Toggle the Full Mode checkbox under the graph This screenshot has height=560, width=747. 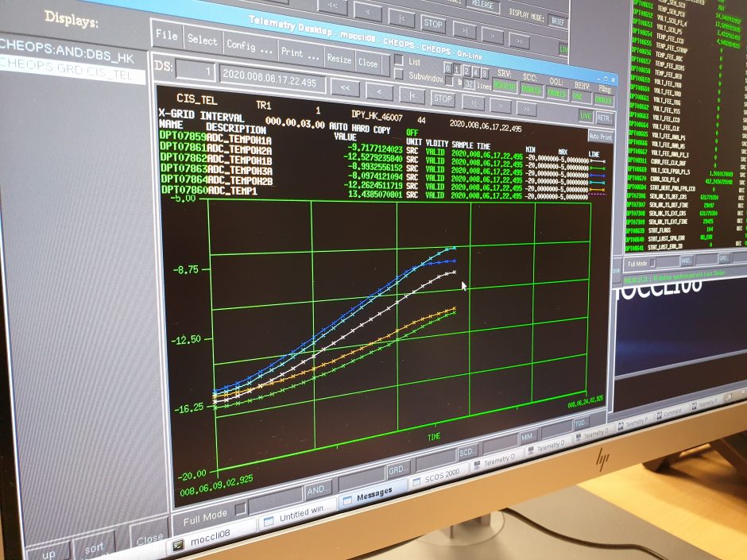[x=241, y=508]
